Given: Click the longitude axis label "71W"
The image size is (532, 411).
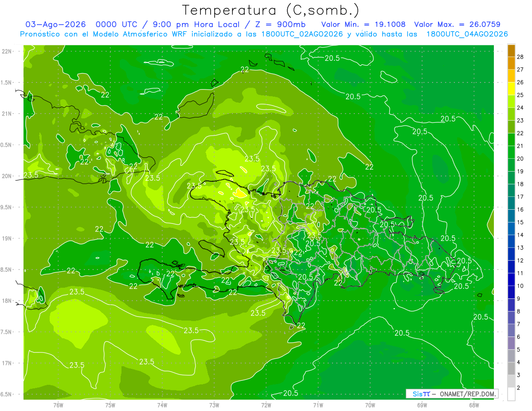Looking at the screenshot, I should [318, 405].
